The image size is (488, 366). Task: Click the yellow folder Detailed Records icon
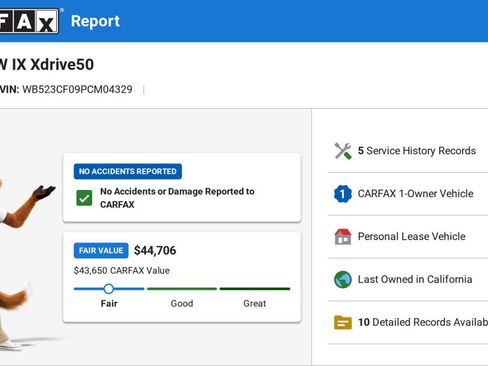point(343,322)
